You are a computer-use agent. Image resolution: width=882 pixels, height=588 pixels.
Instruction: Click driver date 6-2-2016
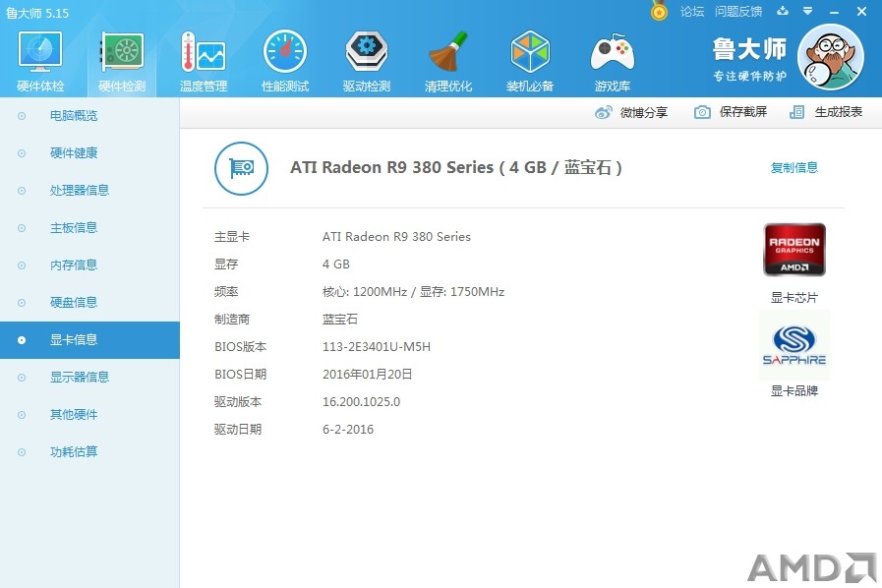pyautogui.click(x=348, y=430)
